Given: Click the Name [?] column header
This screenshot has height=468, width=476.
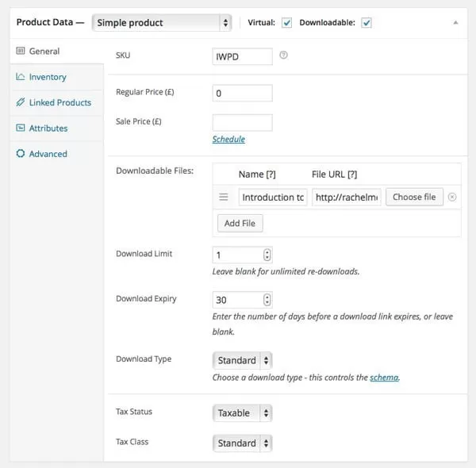Looking at the screenshot, I should pyautogui.click(x=257, y=175).
